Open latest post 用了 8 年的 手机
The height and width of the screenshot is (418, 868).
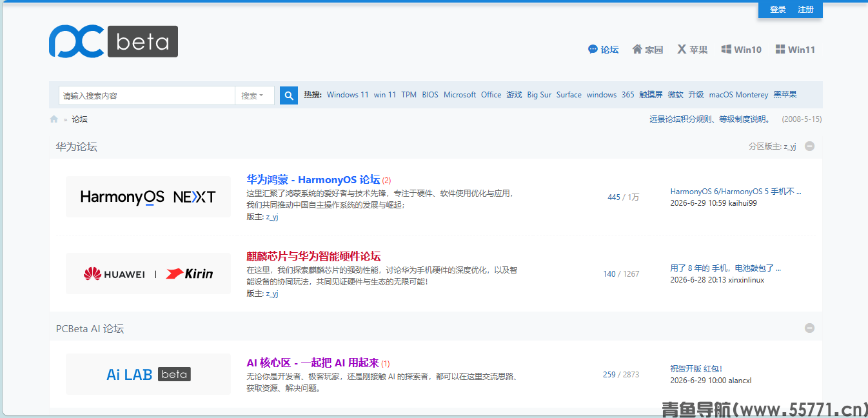[725, 268]
